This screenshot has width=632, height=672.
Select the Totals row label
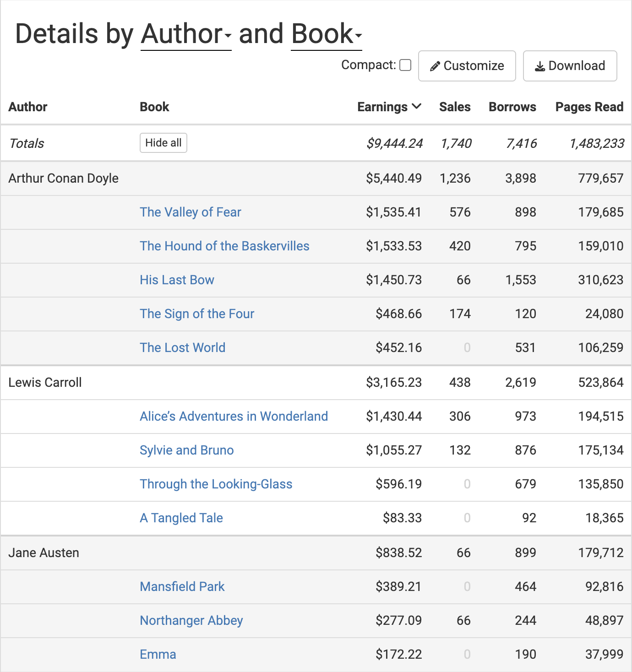pos(27,143)
